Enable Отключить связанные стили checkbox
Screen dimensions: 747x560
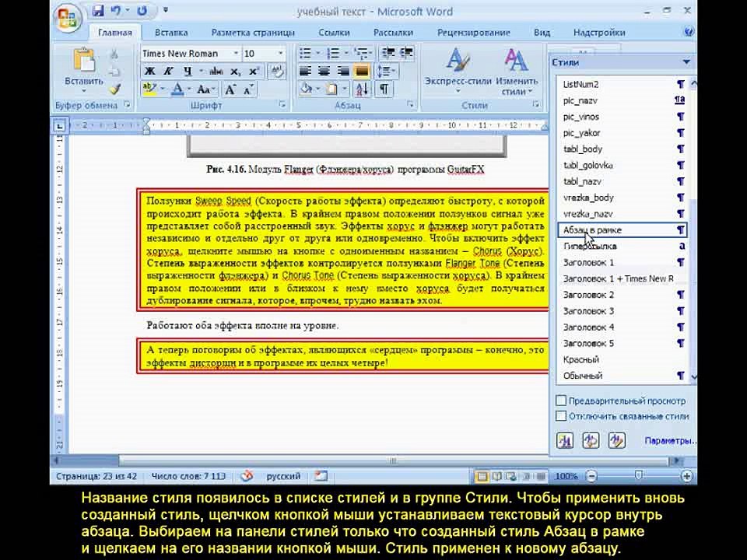pyautogui.click(x=561, y=415)
